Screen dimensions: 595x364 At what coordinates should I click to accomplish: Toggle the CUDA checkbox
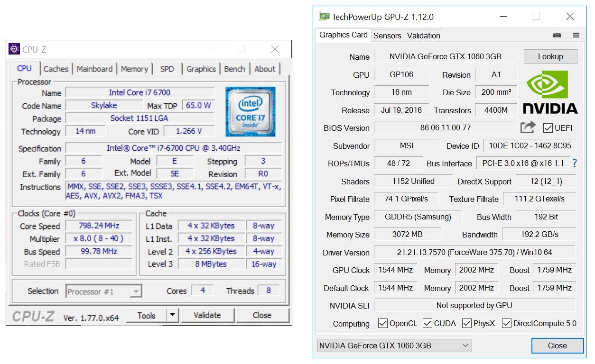427,323
